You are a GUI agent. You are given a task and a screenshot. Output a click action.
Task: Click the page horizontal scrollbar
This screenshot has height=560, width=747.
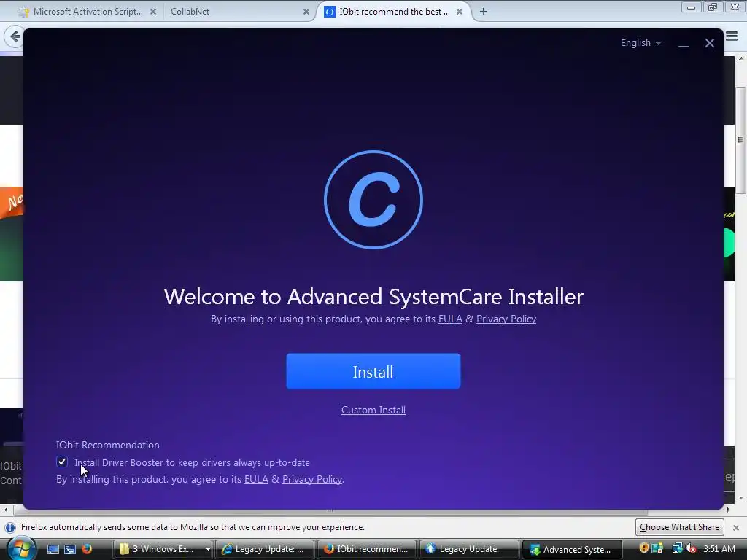(x=330, y=510)
